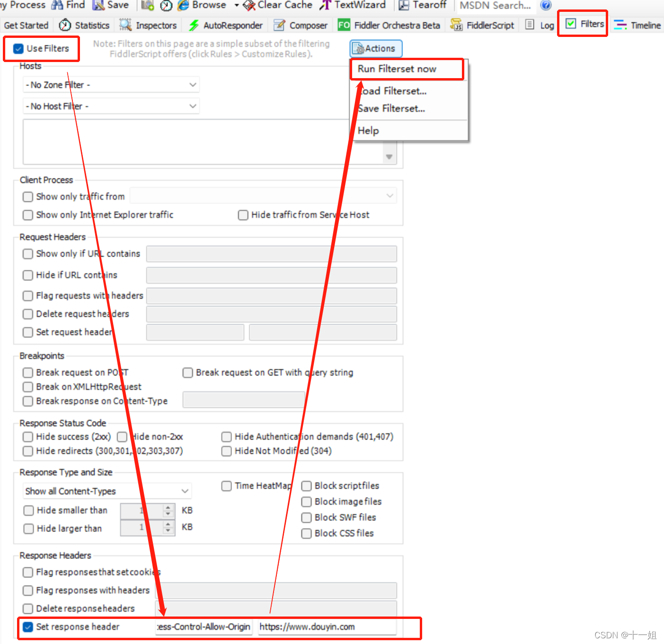This screenshot has height=644, width=664.
Task: Open the Fiddler Orchestra Beta icon
Action: coord(344,25)
